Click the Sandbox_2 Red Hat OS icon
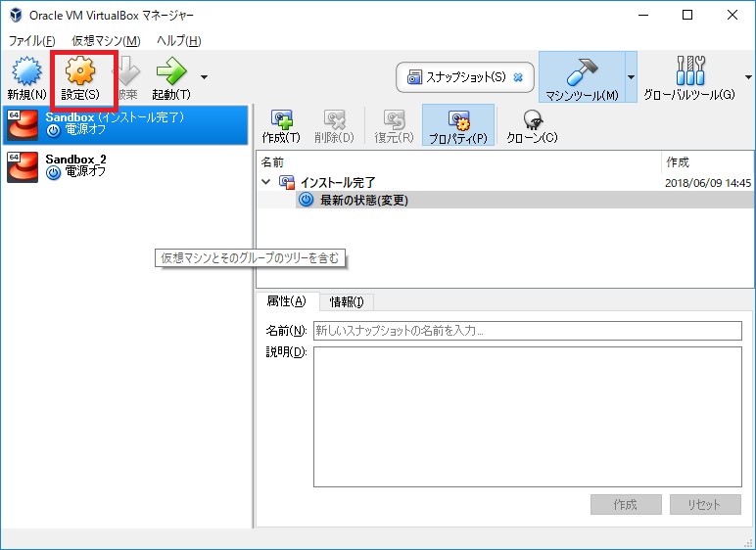 [23, 166]
